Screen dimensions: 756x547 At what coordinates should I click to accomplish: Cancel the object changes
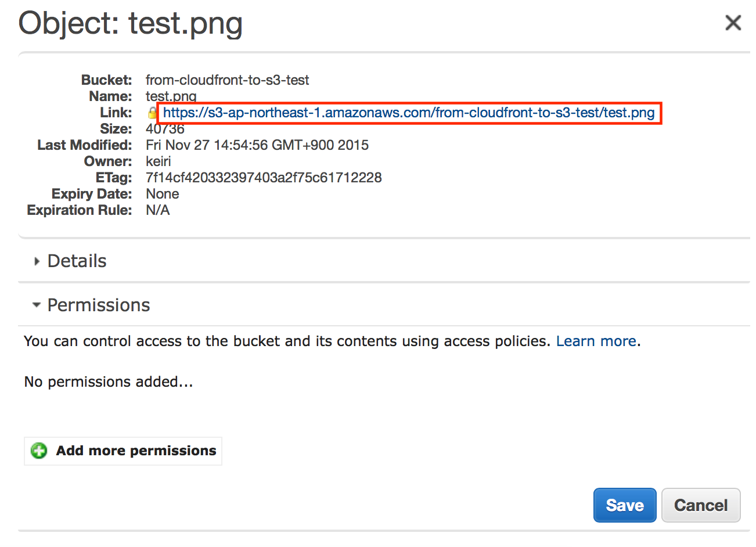(x=700, y=505)
